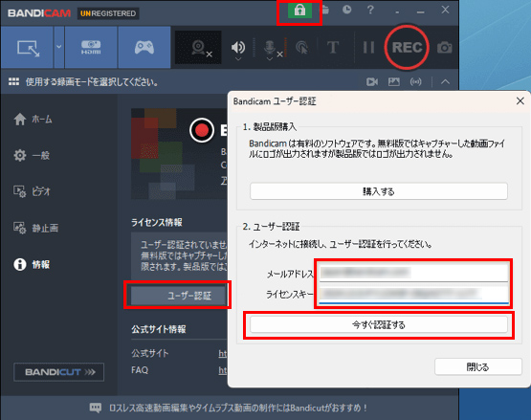Open scheduled recording clock icon
531x420 pixels.
(346, 10)
